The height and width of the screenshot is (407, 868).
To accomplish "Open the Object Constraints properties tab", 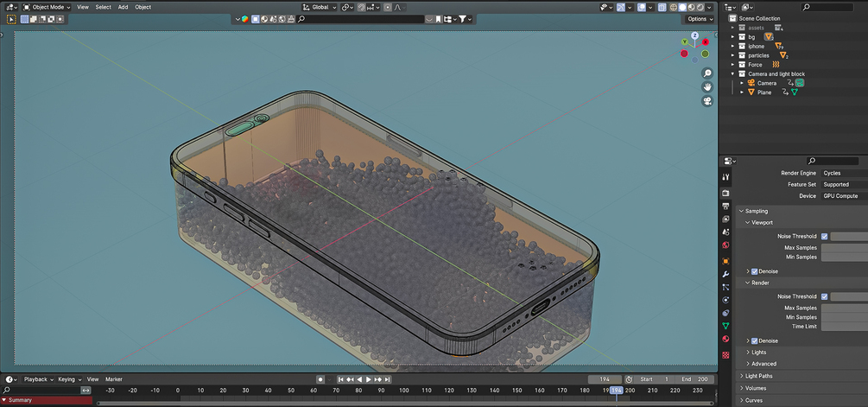I will click(x=725, y=313).
